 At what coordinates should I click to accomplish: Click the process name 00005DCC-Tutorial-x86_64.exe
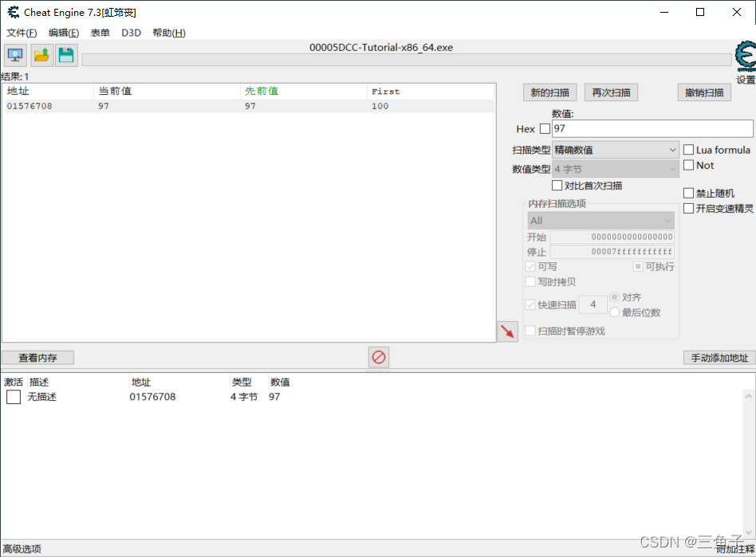click(x=381, y=47)
